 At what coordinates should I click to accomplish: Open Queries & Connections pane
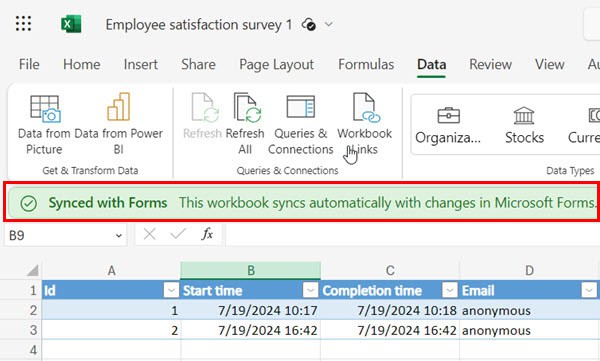click(301, 107)
